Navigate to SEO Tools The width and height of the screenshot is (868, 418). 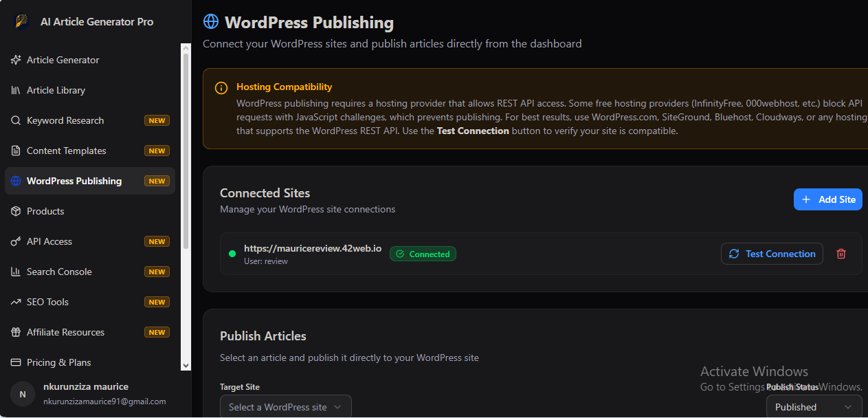(x=90, y=302)
